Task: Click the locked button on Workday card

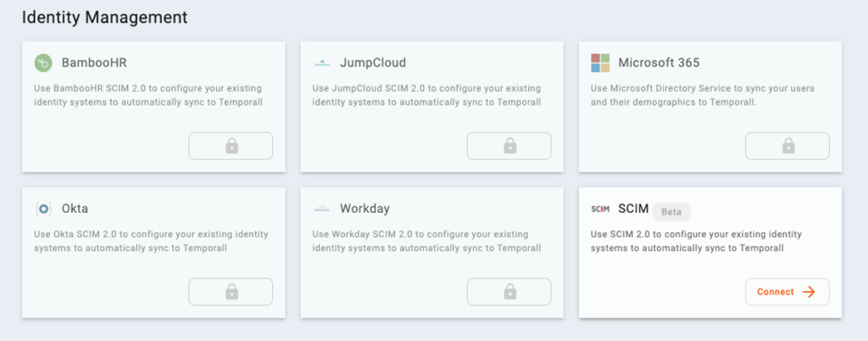Action: pyautogui.click(x=509, y=292)
